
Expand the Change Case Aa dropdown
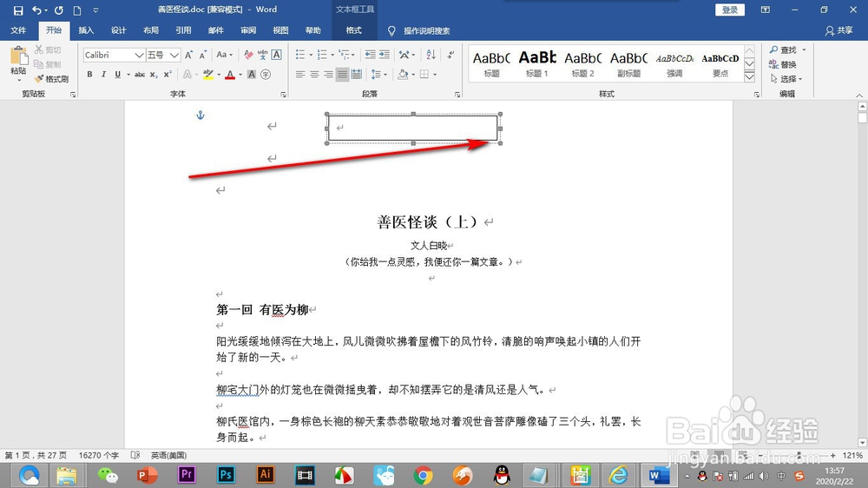[x=224, y=55]
